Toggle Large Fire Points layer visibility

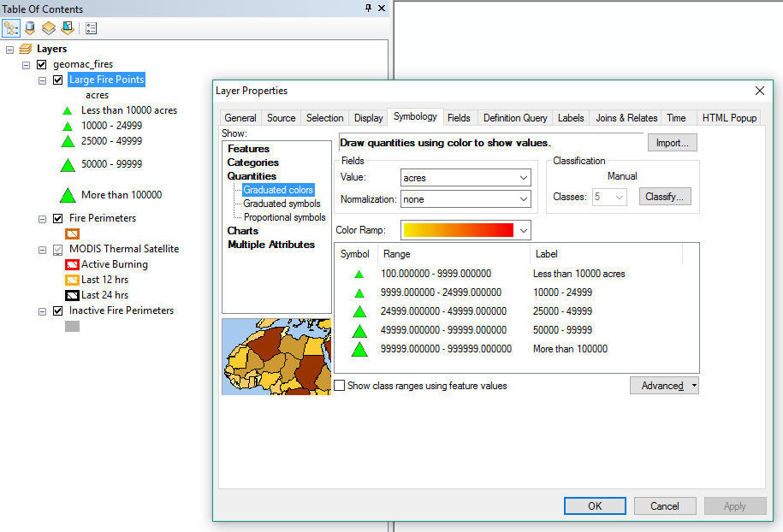[x=58, y=80]
